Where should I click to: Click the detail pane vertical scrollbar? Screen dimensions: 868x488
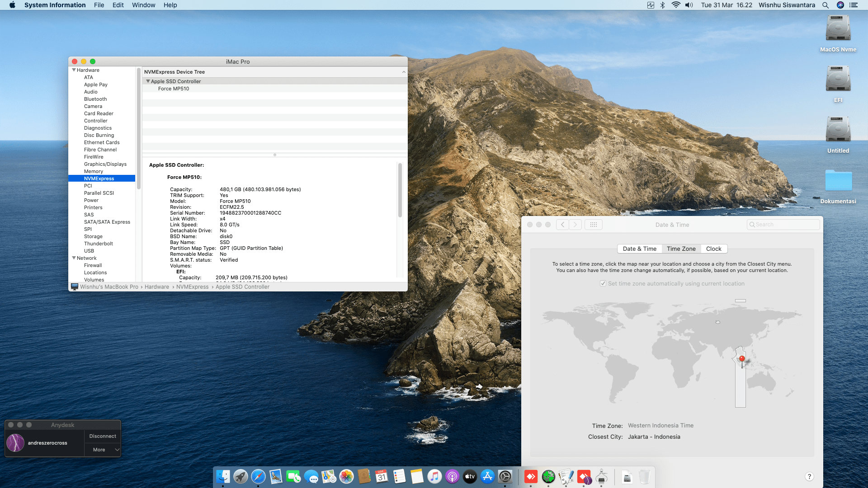400,190
